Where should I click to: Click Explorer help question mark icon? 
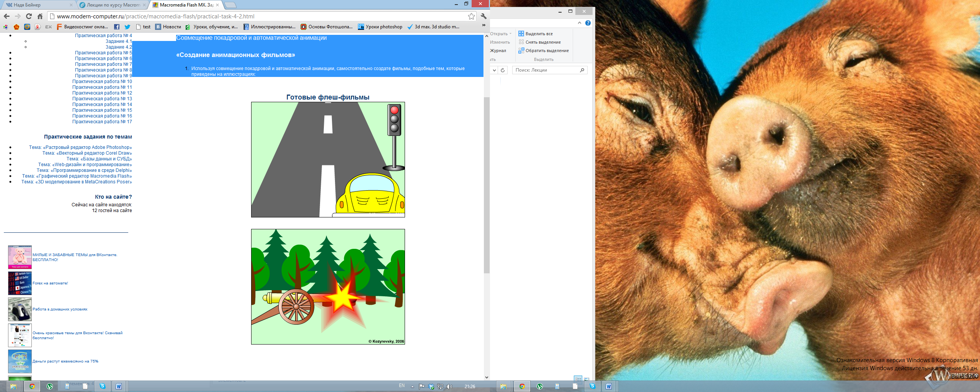(x=588, y=23)
